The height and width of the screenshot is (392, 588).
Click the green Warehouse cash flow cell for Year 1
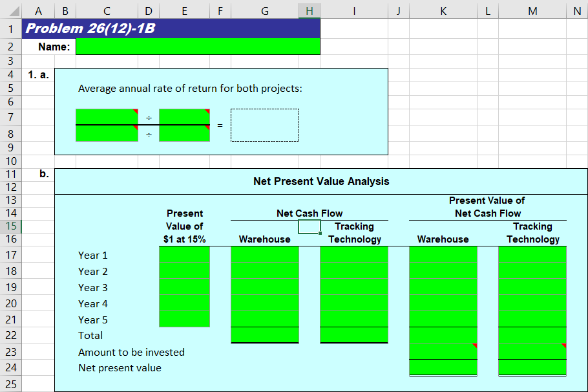[264, 255]
